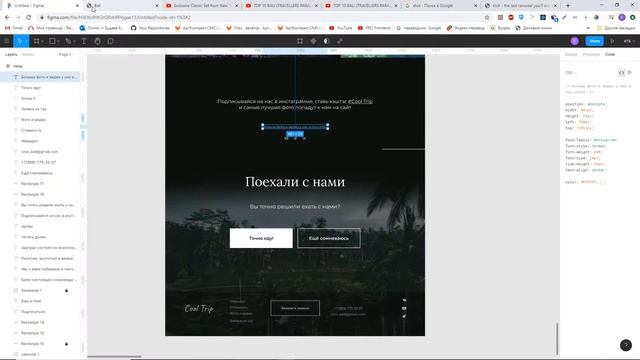Viewport: 640px width, 360px height.
Task: Click the Chrome profile avatar icon
Action: [x=622, y=18]
